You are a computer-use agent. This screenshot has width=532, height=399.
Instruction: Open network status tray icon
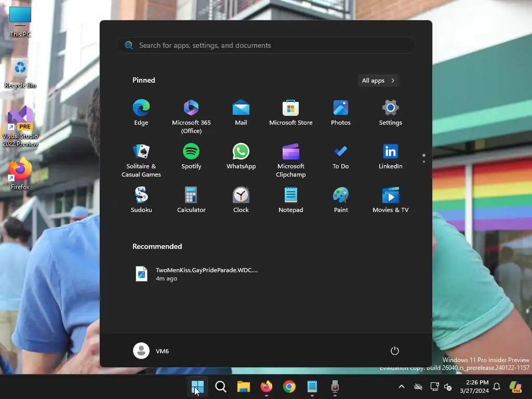(434, 387)
